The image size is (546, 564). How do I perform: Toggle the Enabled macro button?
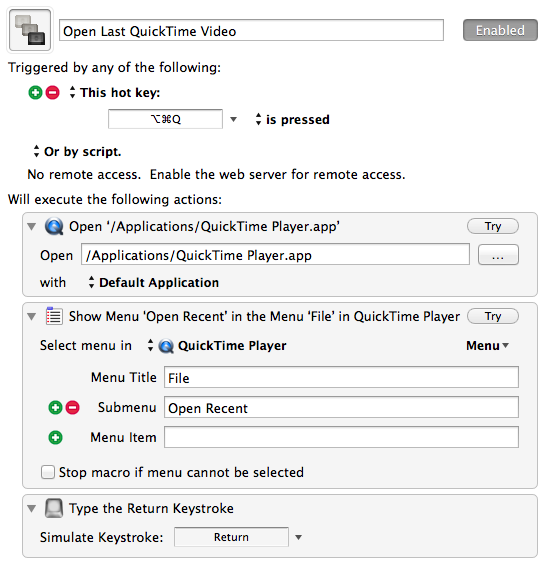(500, 30)
